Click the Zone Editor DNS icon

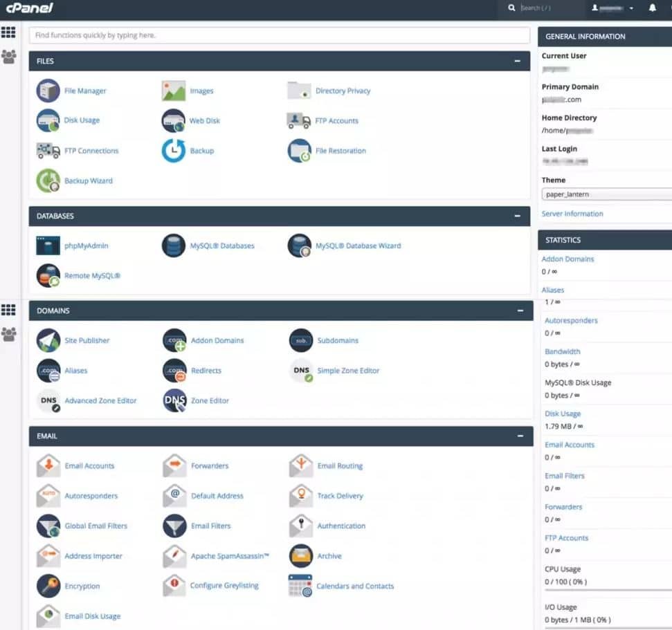tap(174, 401)
